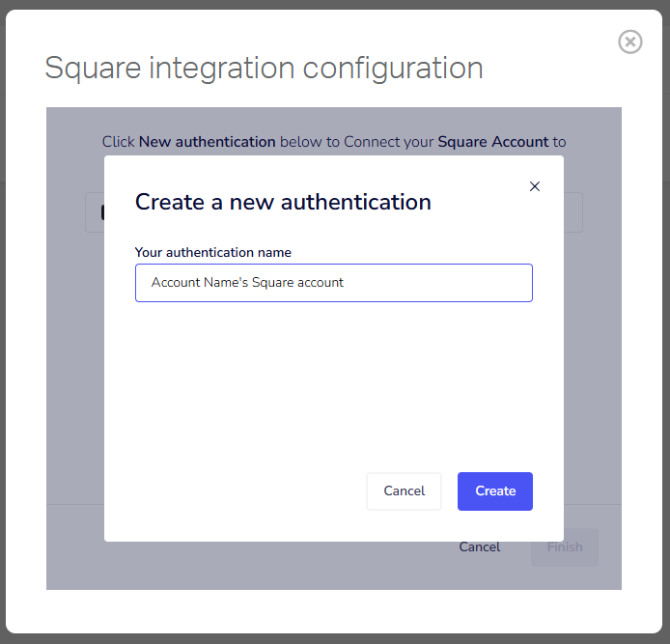
Task: Click the 'Create a new authentication' heading
Action: tap(283, 202)
